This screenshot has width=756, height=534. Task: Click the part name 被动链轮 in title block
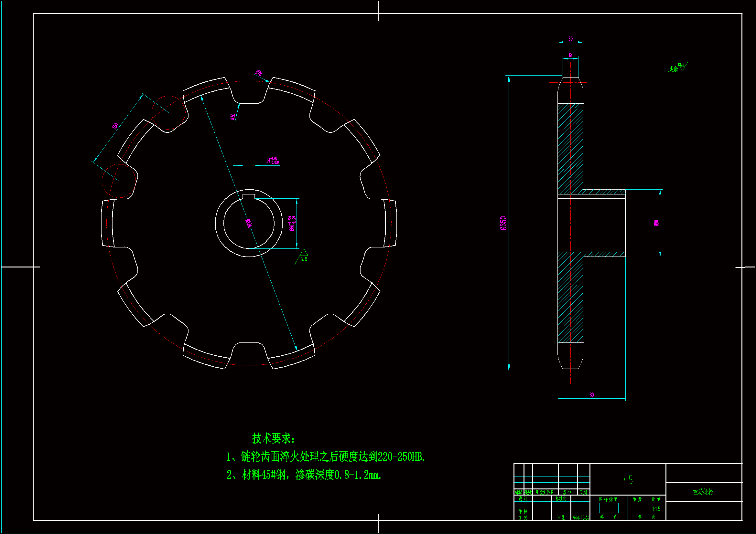click(703, 492)
